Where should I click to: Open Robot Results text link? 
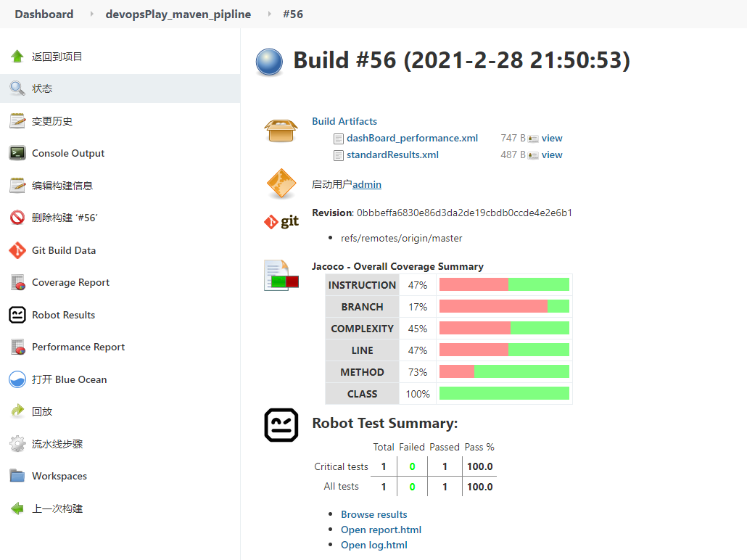(63, 315)
